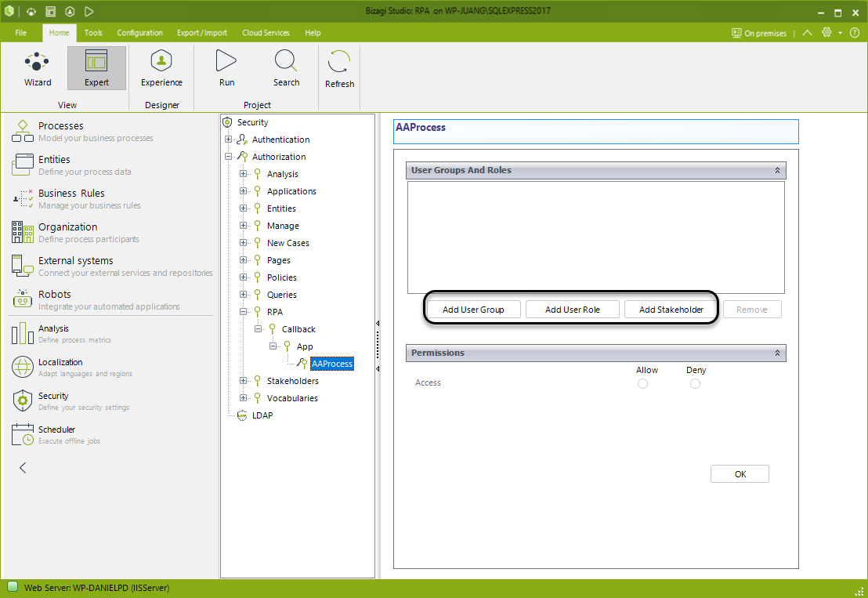Open the Configuration tab
The height and width of the screenshot is (598, 868).
click(139, 33)
